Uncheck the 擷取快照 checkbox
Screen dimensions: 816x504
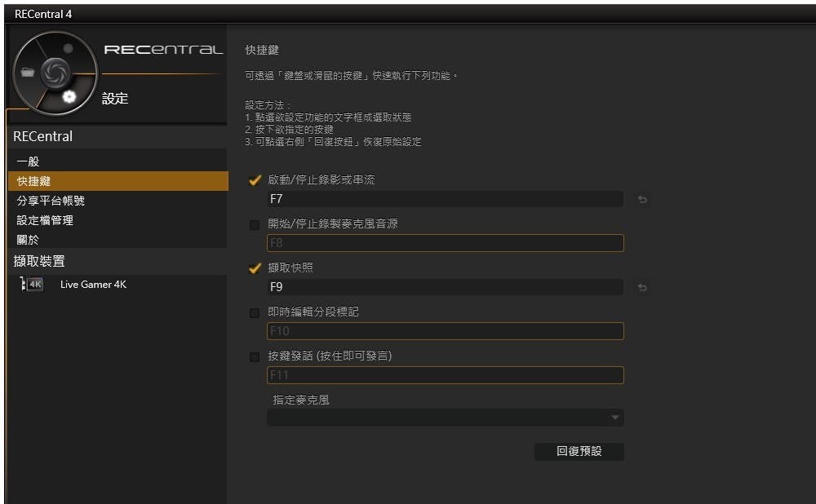pyautogui.click(x=255, y=267)
